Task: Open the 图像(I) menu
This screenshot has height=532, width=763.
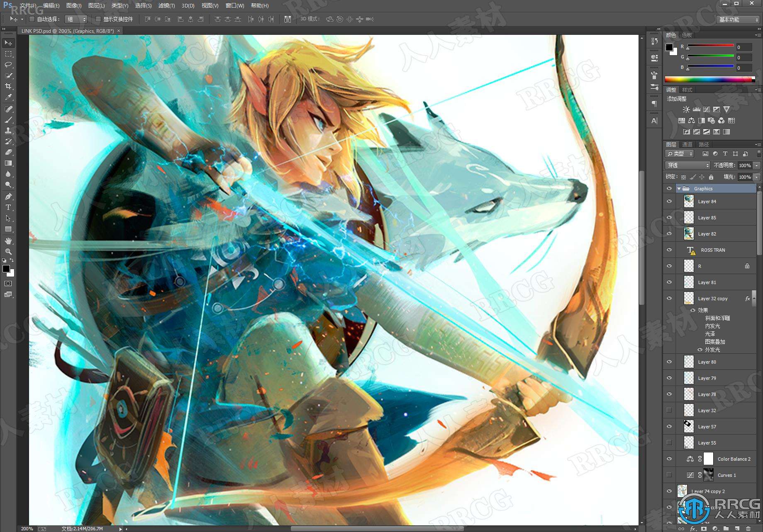Action: [74, 6]
